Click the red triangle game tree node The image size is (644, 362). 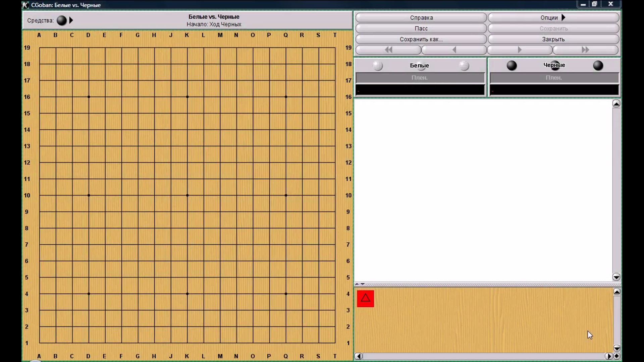tap(365, 298)
